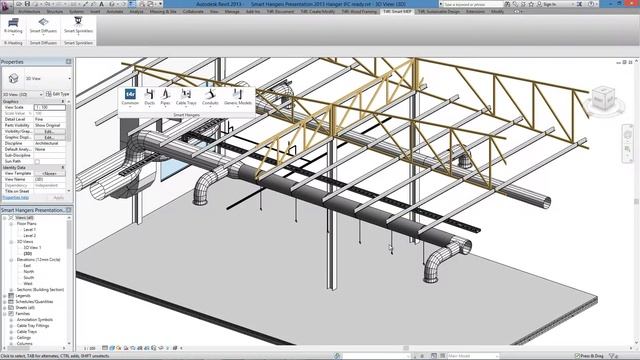This screenshot has width=640, height=360.
Task: Expand the Legends tree node
Action: (x=5, y=296)
